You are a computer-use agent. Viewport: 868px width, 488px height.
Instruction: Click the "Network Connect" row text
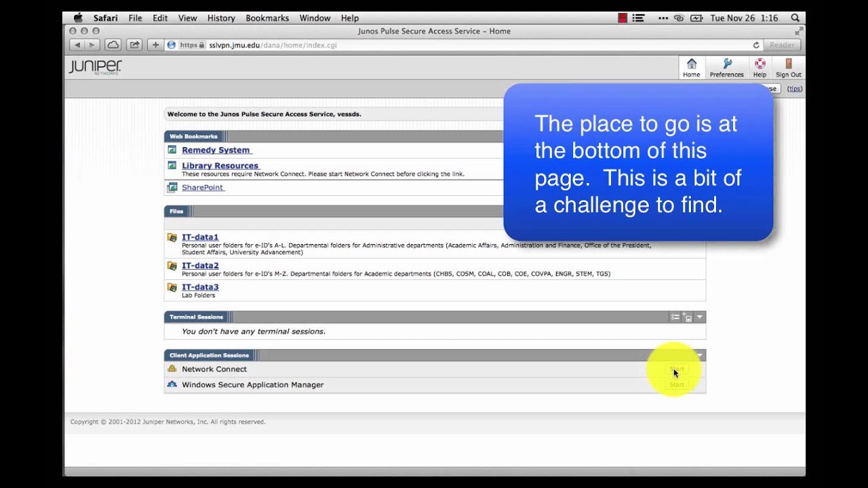pyautogui.click(x=214, y=369)
